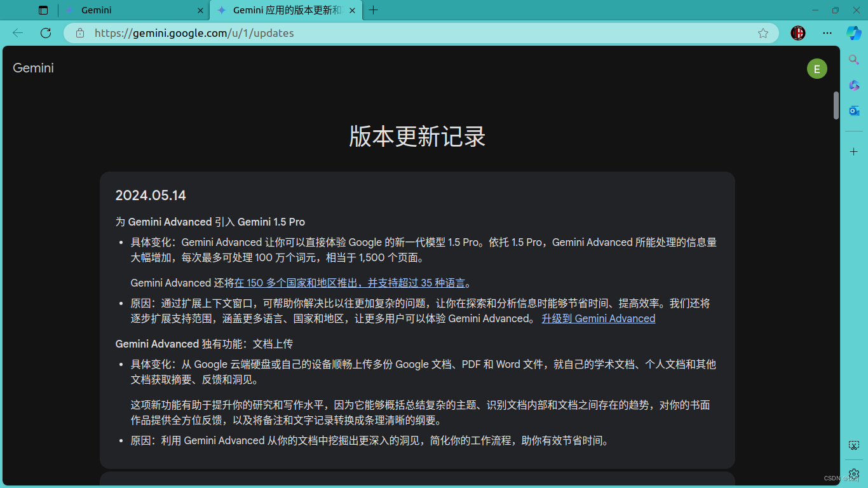The height and width of the screenshot is (488, 868).
Task: Minimize the browser window
Action: (816, 10)
